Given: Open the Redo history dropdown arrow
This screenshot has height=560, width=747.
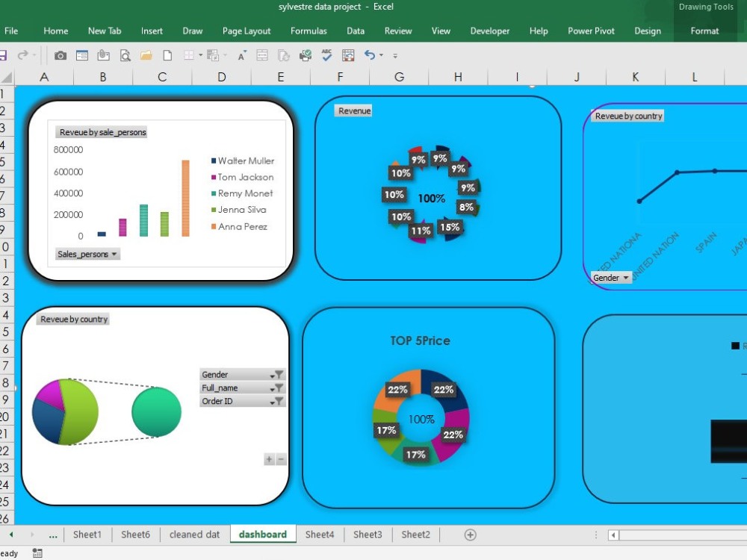Looking at the screenshot, I should (x=34, y=56).
